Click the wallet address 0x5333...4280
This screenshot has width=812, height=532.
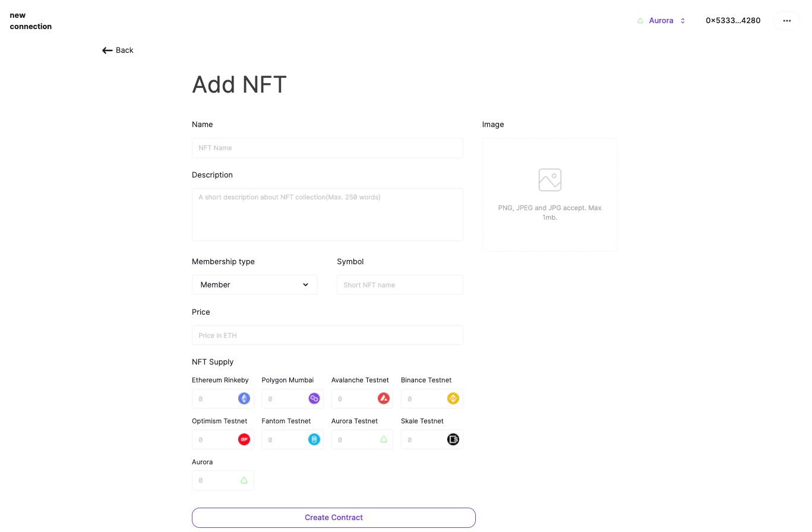point(733,21)
